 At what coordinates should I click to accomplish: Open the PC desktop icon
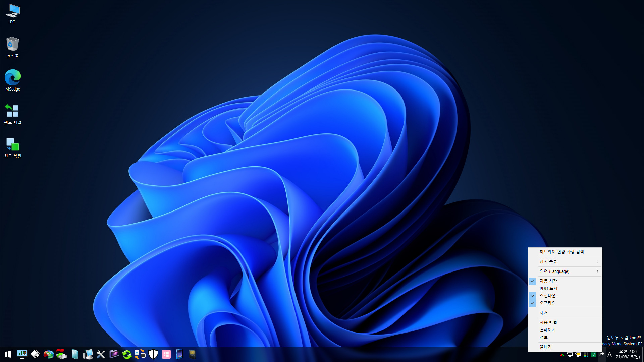tap(13, 14)
